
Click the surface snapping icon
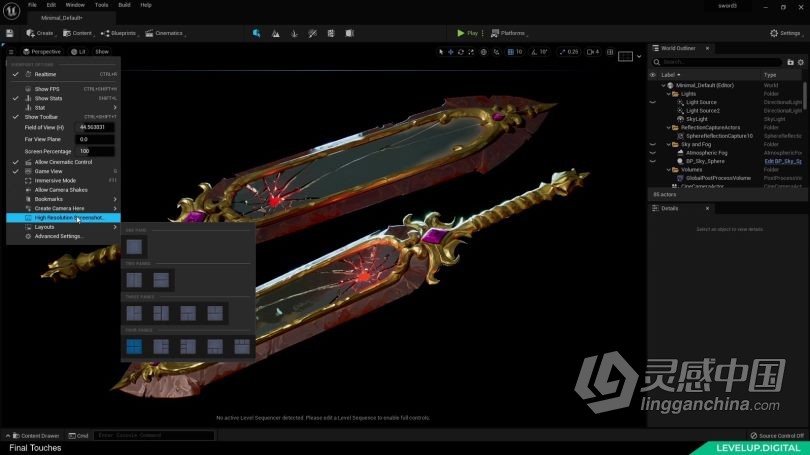pos(496,52)
